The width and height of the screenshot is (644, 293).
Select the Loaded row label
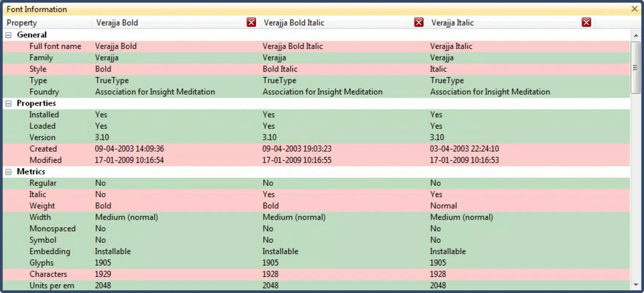[x=42, y=126]
